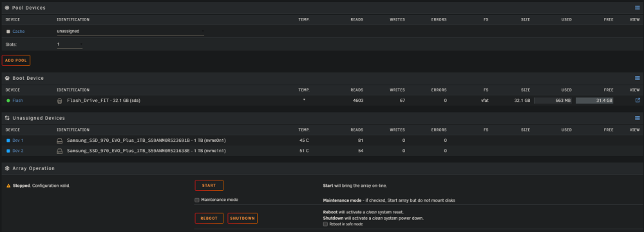Open Flash drive browse view icon
The height and width of the screenshot is (232, 644).
pyautogui.click(x=638, y=101)
